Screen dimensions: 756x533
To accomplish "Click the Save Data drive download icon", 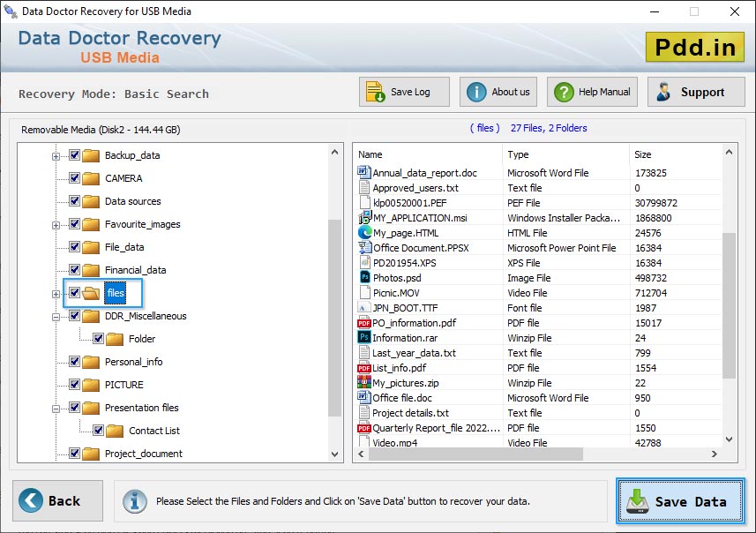I will point(638,501).
